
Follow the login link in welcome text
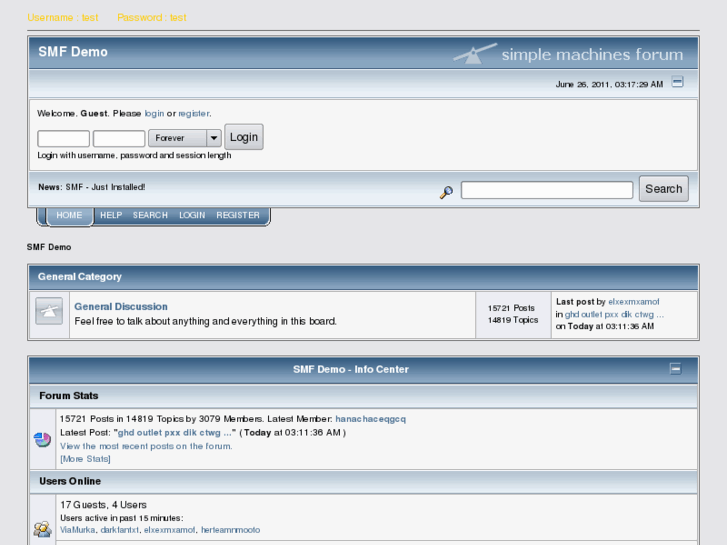tap(154, 113)
